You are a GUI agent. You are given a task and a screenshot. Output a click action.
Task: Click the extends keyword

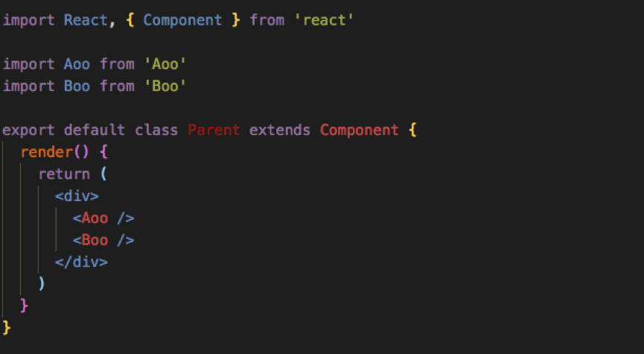[x=279, y=130]
